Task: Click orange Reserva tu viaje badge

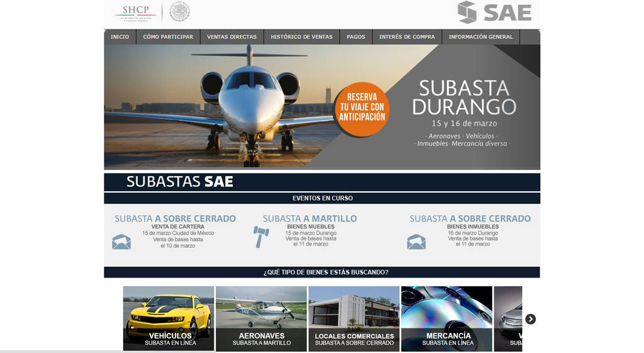Action: (362, 108)
